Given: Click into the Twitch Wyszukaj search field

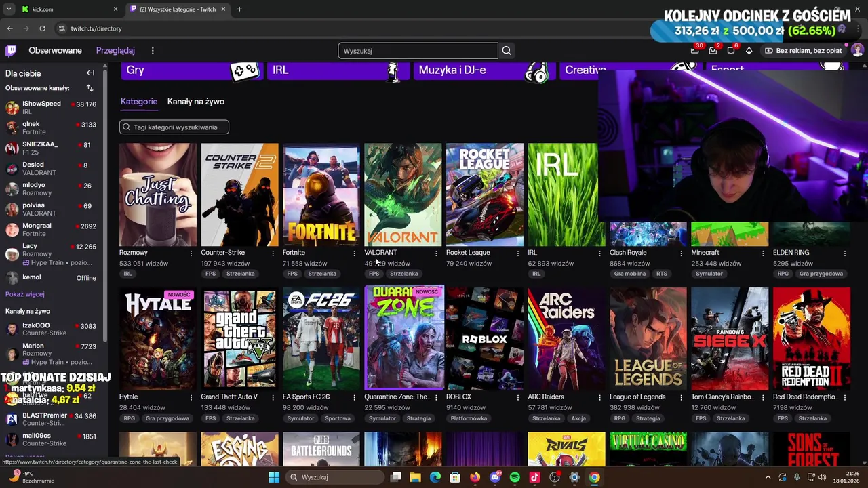Looking at the screenshot, I should click(x=418, y=51).
